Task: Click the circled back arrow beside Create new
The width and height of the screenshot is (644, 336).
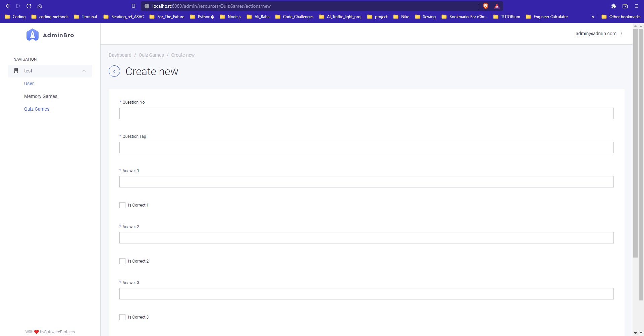Action: pyautogui.click(x=114, y=71)
